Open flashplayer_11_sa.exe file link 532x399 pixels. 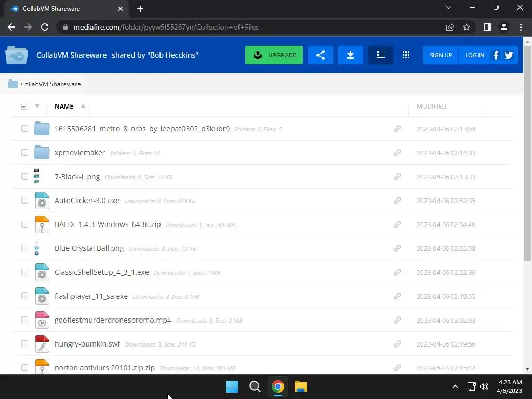coord(91,296)
